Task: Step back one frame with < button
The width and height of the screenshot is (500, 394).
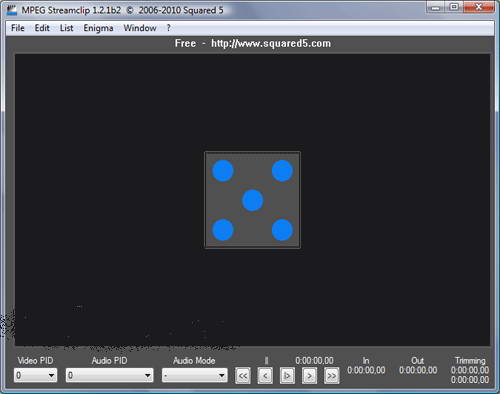Action: (x=265, y=376)
